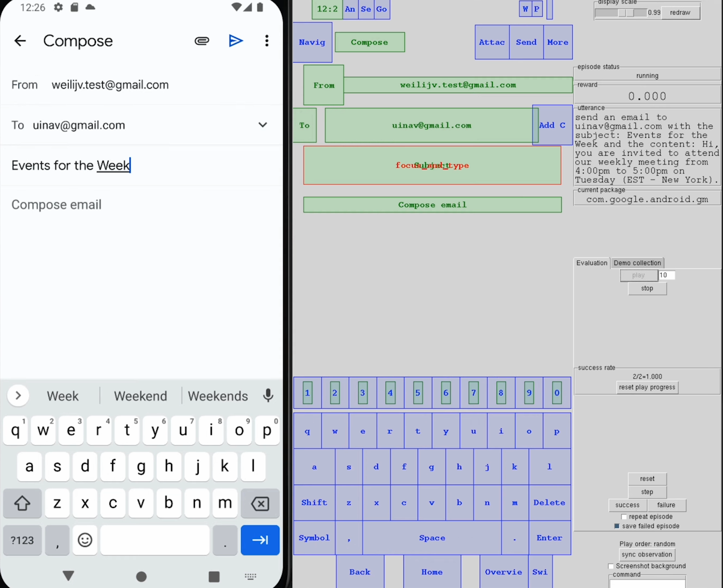Viewport: 723px width, 588px height.
Task: Tap the Android home circle navigation button
Action: [x=142, y=577]
